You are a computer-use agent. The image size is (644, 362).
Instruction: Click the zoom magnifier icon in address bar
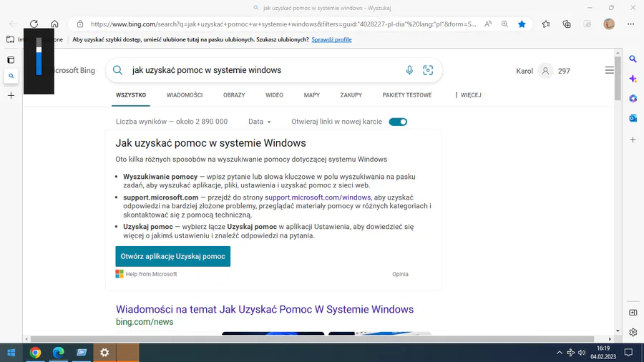504,24
